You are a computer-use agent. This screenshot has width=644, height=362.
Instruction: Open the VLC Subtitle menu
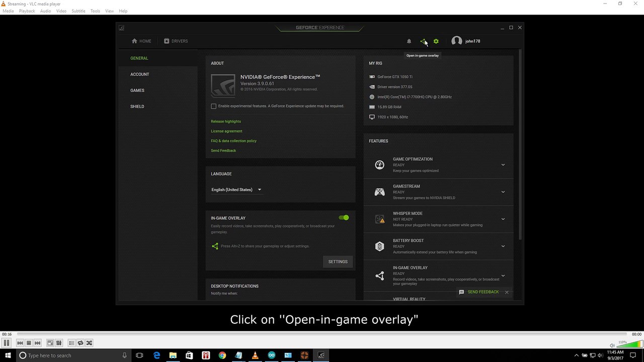point(78,11)
